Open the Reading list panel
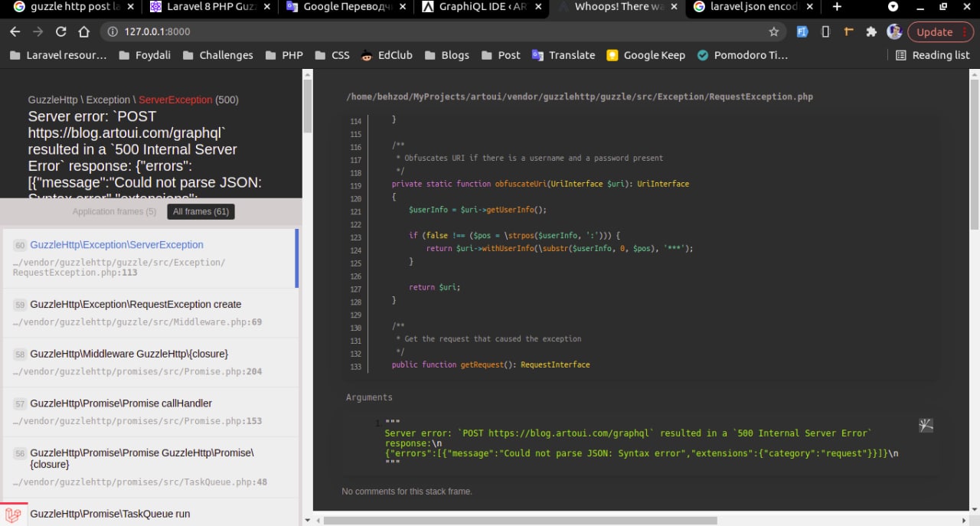980x526 pixels. click(x=933, y=55)
